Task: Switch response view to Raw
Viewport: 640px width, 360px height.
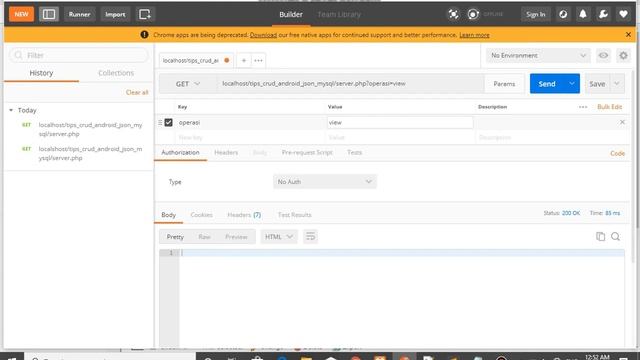Action: coord(204,237)
